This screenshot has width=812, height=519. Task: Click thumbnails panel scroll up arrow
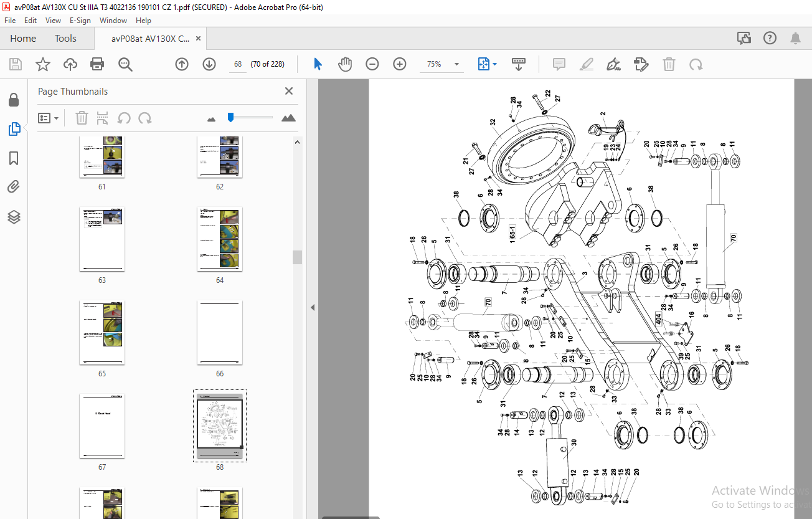298,141
